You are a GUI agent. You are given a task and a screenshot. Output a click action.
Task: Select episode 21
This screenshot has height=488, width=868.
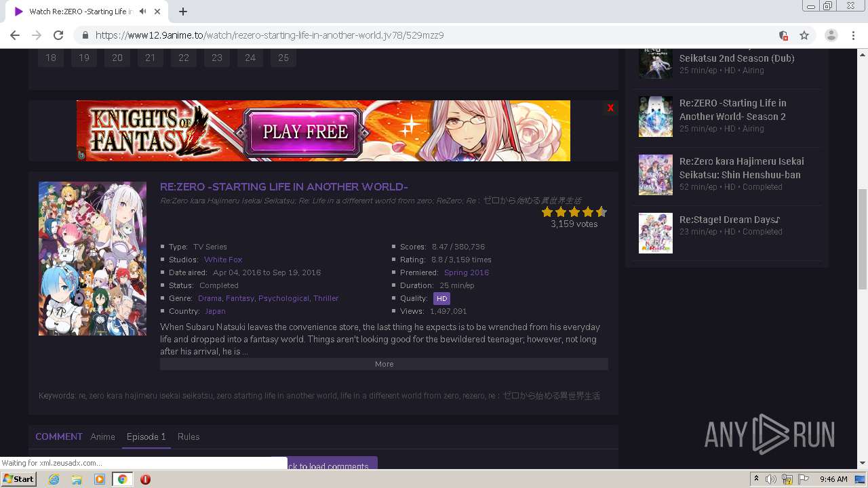[x=151, y=58]
